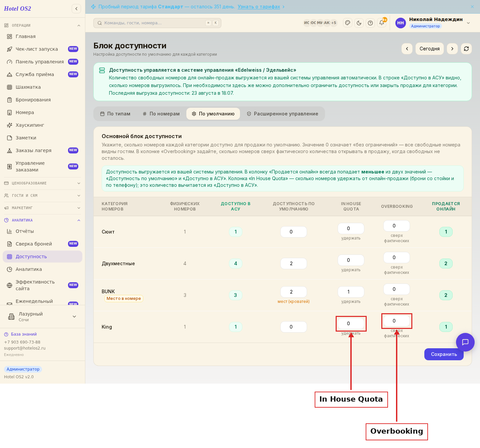480x448 pixels.
Task: Click the pie chart icon for Аналитика item
Action: coord(10,269)
